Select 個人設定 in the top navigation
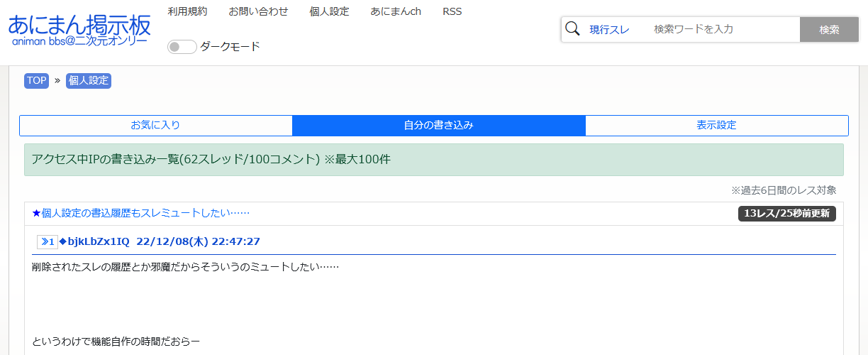868x355 pixels. (329, 11)
